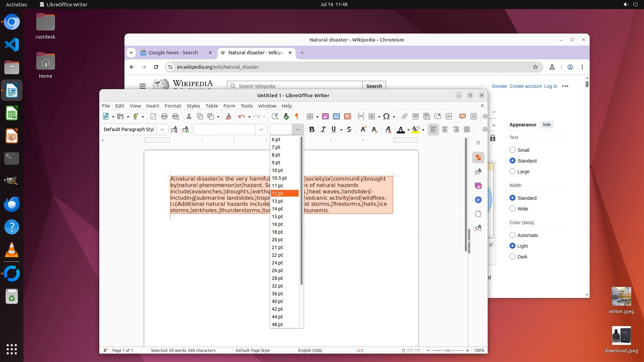
Task: Open the Navigator compass sidebar icon
Action: pyautogui.click(x=478, y=200)
